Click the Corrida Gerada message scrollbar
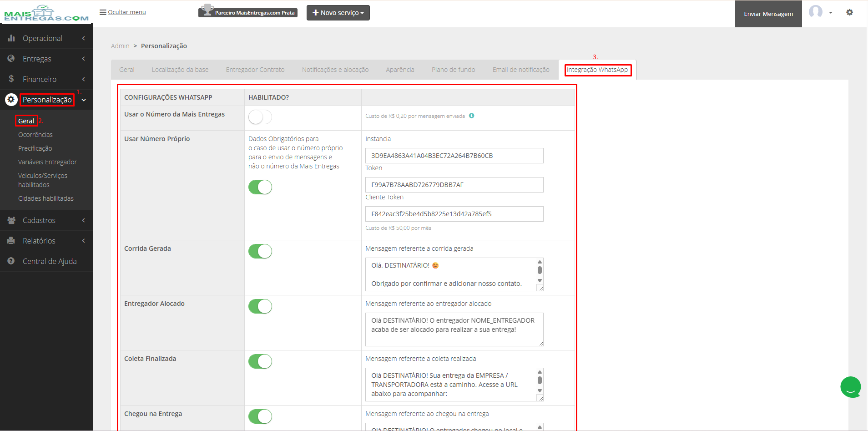Screen dimensions: 868x431 tap(540, 272)
